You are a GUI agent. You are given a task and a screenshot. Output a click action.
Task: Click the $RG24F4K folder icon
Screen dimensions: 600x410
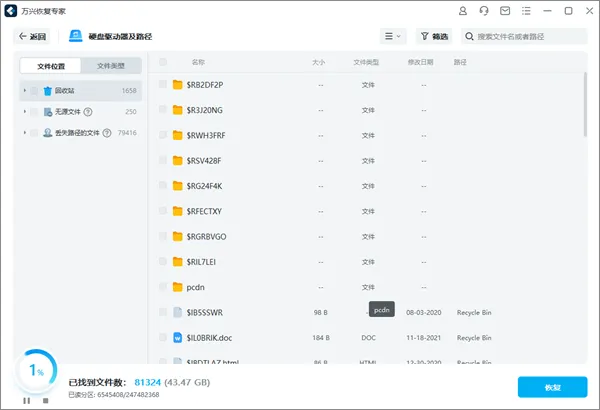[x=178, y=186]
